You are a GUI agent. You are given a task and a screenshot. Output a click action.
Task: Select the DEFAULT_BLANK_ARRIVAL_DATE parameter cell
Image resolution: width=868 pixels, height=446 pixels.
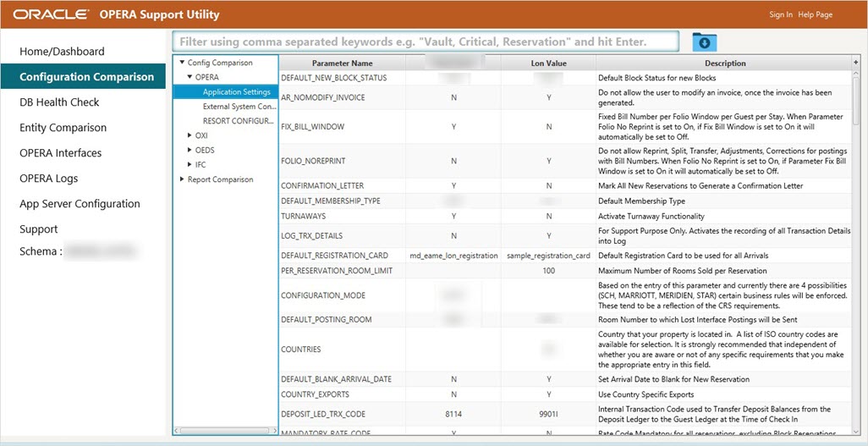pos(342,379)
